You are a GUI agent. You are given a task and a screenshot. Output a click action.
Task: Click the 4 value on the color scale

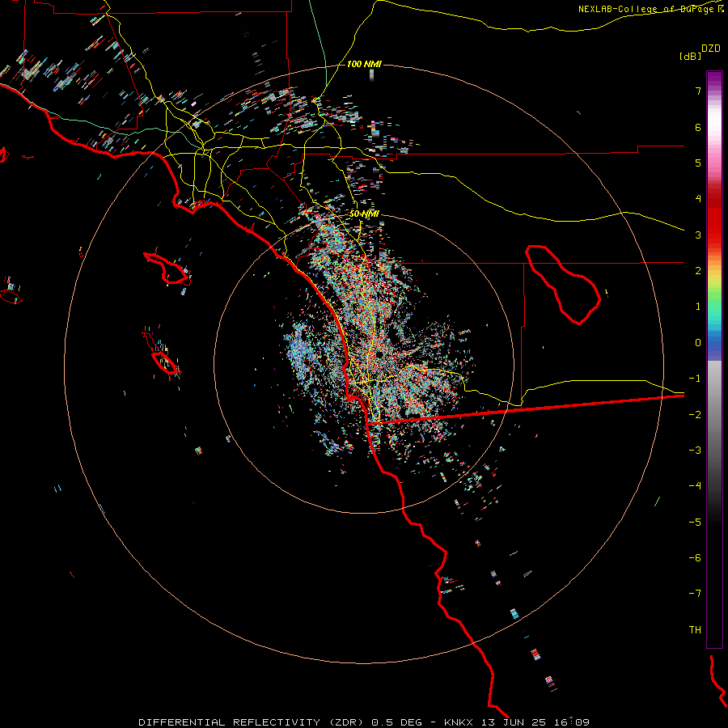698,199
